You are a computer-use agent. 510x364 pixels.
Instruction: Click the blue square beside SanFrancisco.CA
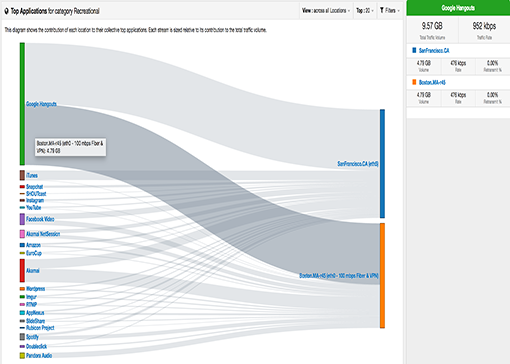(414, 50)
